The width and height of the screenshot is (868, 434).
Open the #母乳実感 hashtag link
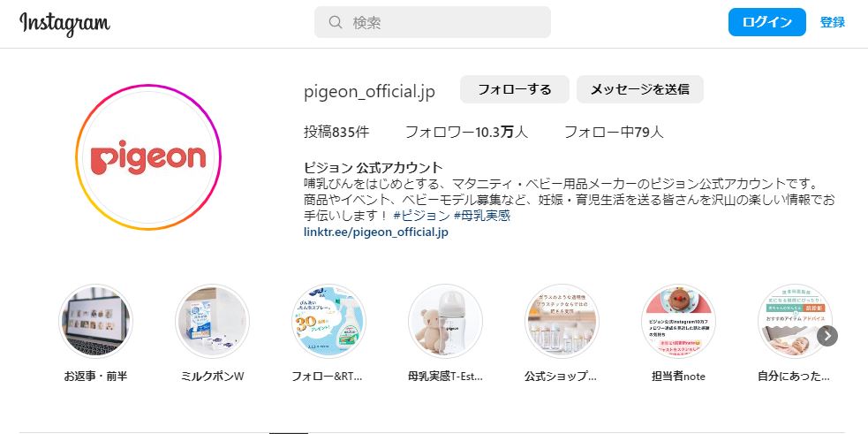click(481, 216)
